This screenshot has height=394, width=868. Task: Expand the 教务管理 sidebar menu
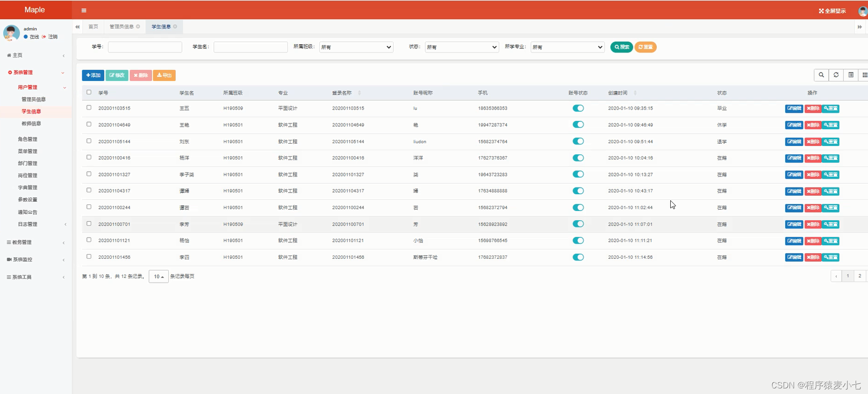36,242
